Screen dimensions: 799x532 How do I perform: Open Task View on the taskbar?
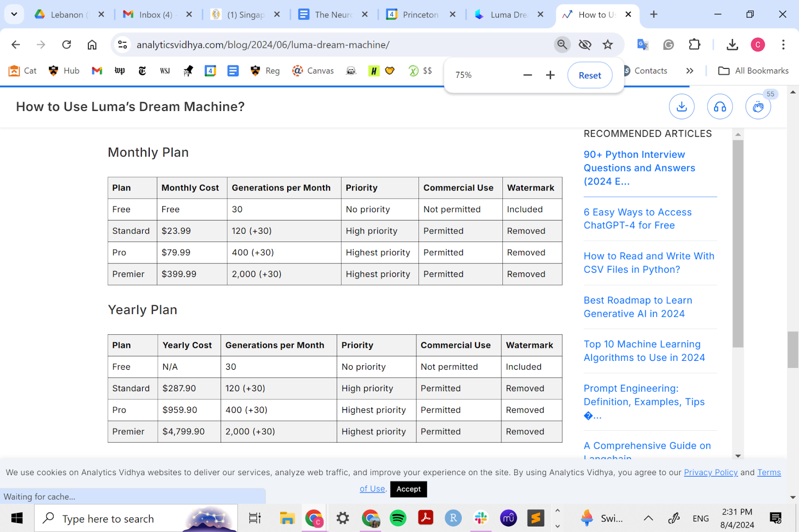point(255,519)
